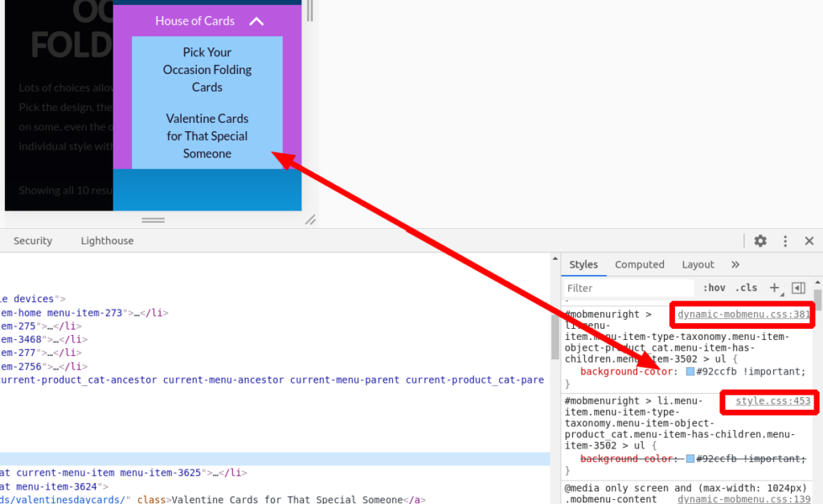
Task: Click the ".mobmenu-content" selector text
Action: pyautogui.click(x=611, y=499)
